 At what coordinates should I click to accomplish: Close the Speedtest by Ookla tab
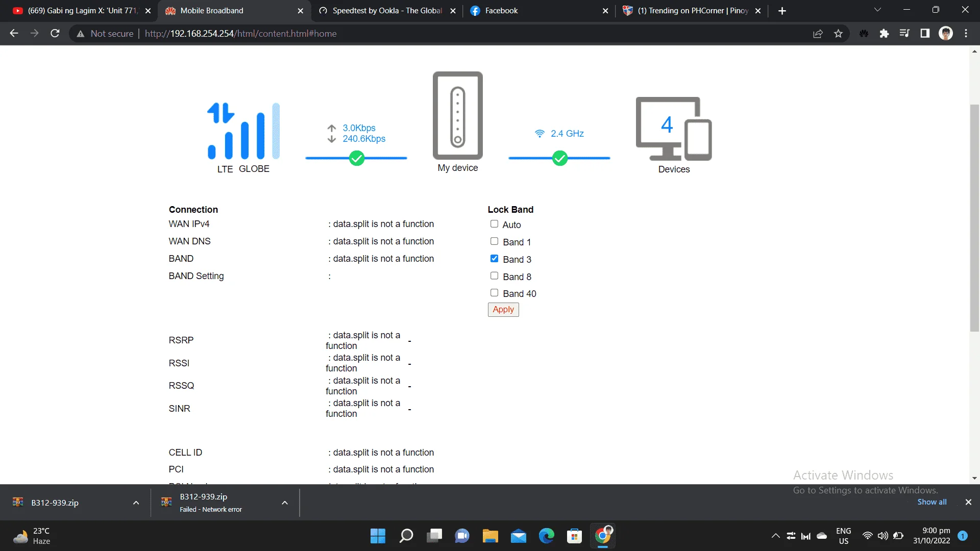click(x=453, y=11)
